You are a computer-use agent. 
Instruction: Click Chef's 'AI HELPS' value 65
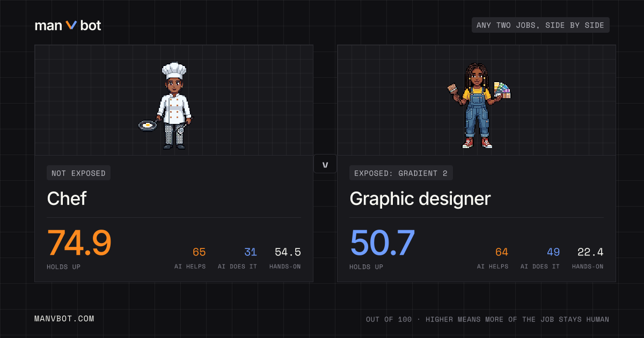199,252
